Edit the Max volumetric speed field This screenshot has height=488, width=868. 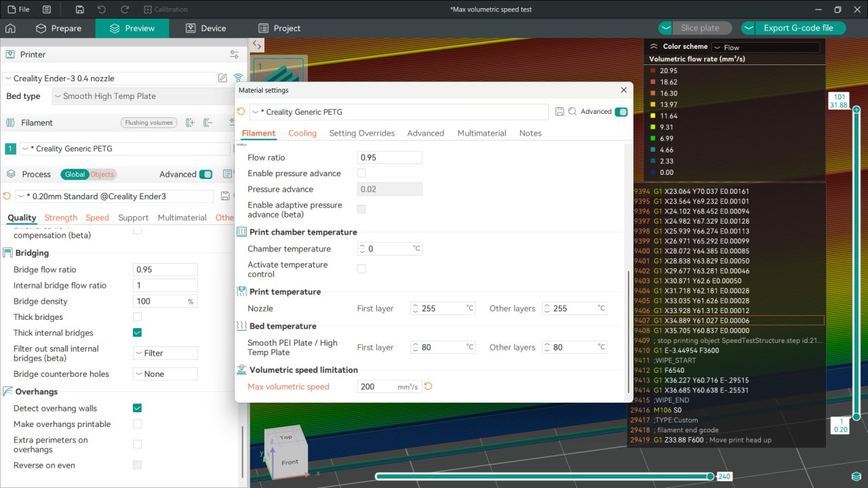(389, 387)
